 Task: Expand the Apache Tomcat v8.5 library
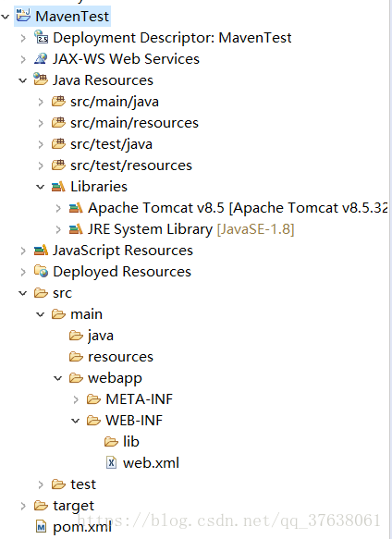tap(58, 208)
